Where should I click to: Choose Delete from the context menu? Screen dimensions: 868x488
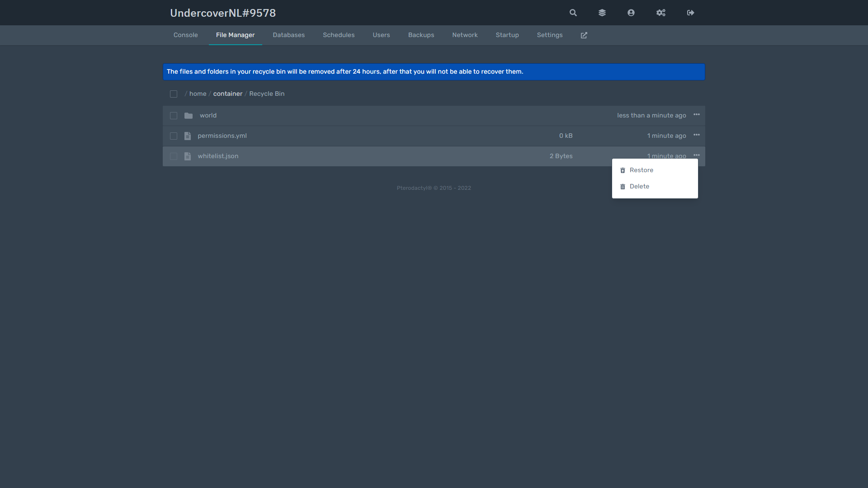point(655,187)
